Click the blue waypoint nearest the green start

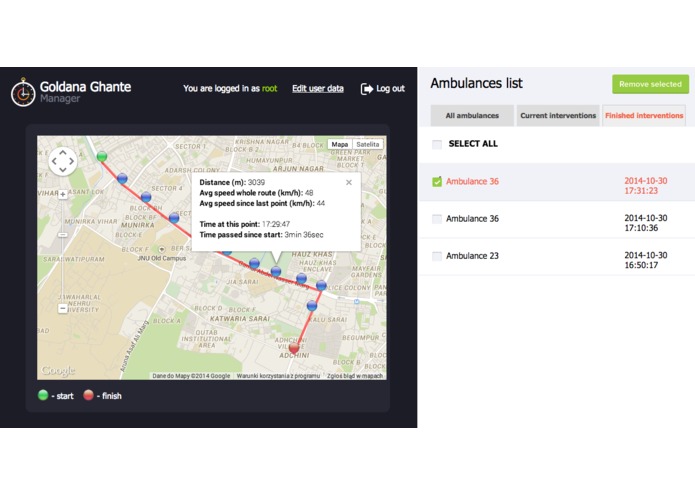click(x=122, y=178)
